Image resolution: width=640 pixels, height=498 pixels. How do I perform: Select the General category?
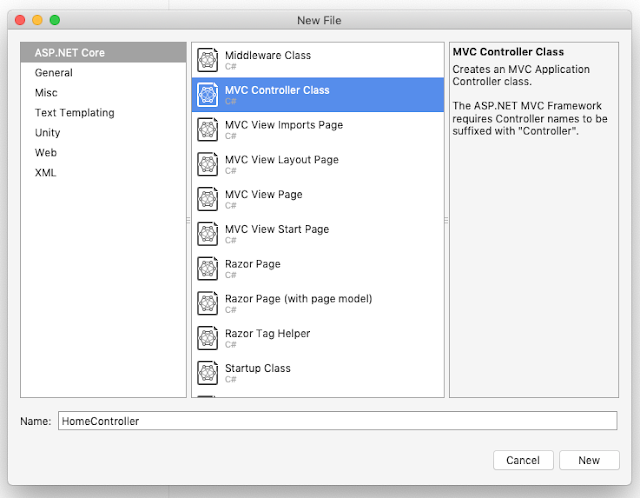click(53, 73)
